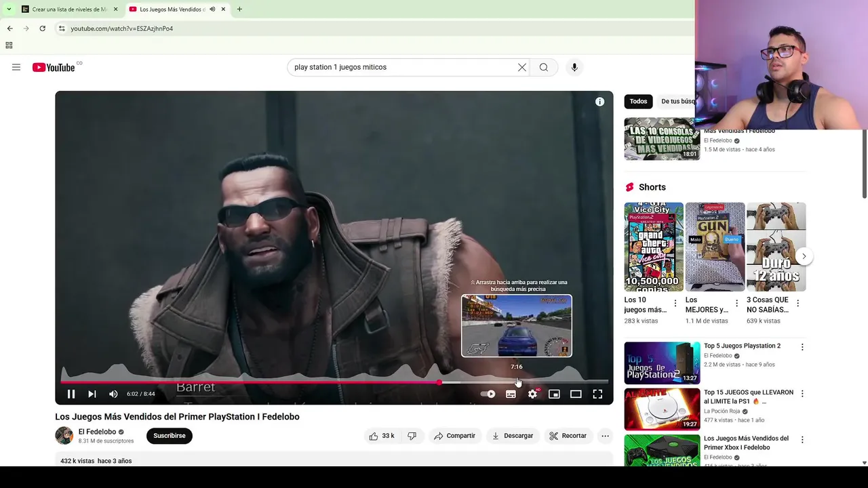The width and height of the screenshot is (868, 488).
Task: Like the video with 33 k
Action: coord(381,436)
